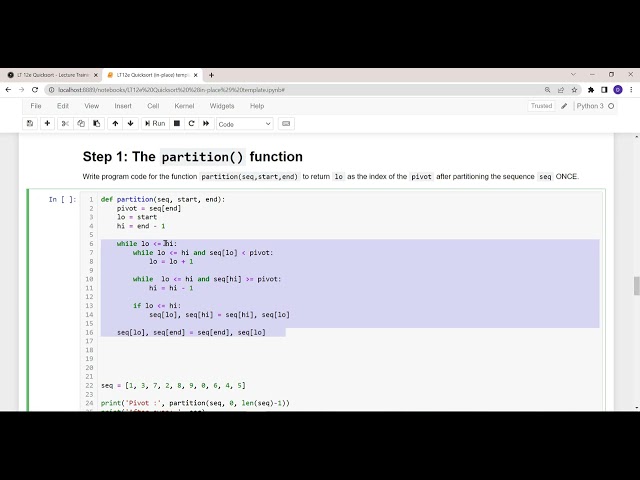Click line 6 'while lo <= hi:'

[x=147, y=244]
